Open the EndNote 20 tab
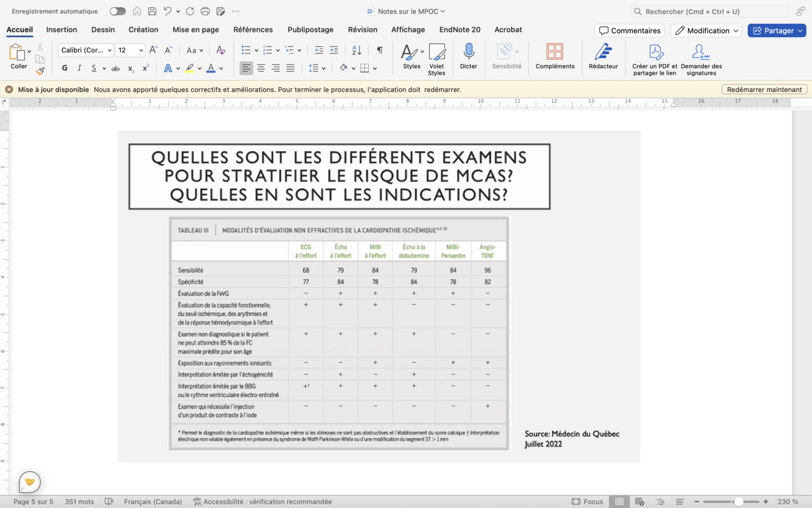The height and width of the screenshot is (508, 812). tap(460, 30)
